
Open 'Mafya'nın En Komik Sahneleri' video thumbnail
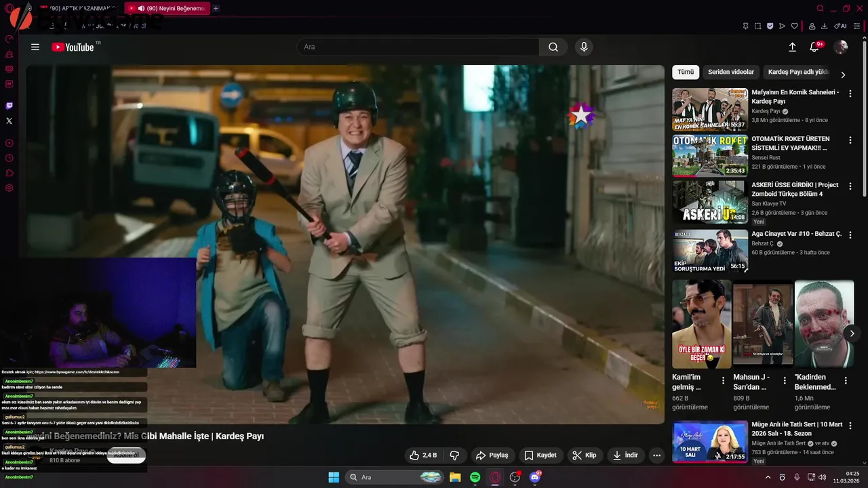(x=710, y=109)
